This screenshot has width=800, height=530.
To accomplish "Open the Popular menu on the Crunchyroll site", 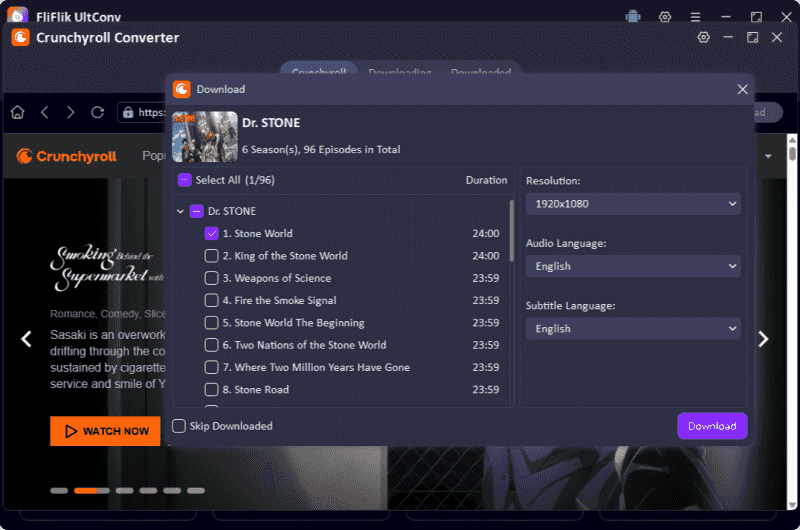I will click(153, 156).
